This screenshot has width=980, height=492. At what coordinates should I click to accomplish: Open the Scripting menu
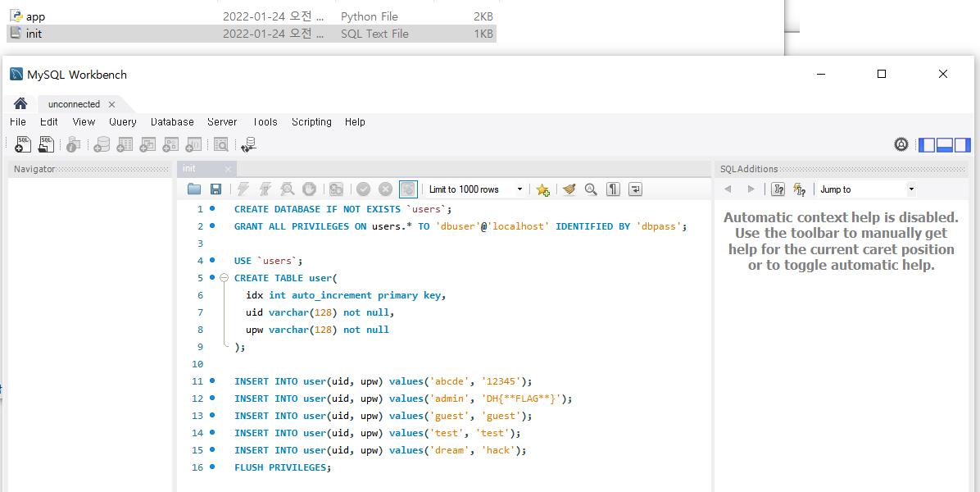(311, 122)
